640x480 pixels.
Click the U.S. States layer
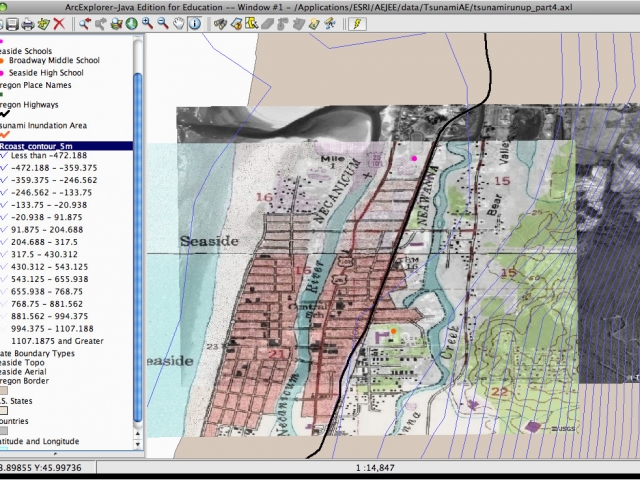click(x=16, y=401)
